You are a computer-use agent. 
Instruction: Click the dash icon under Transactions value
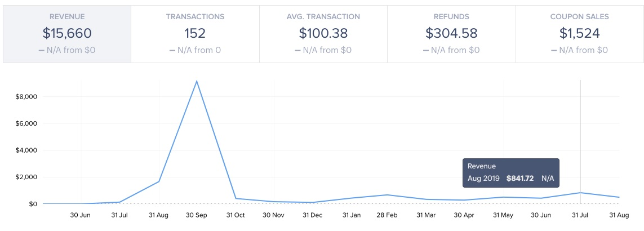[x=172, y=50]
